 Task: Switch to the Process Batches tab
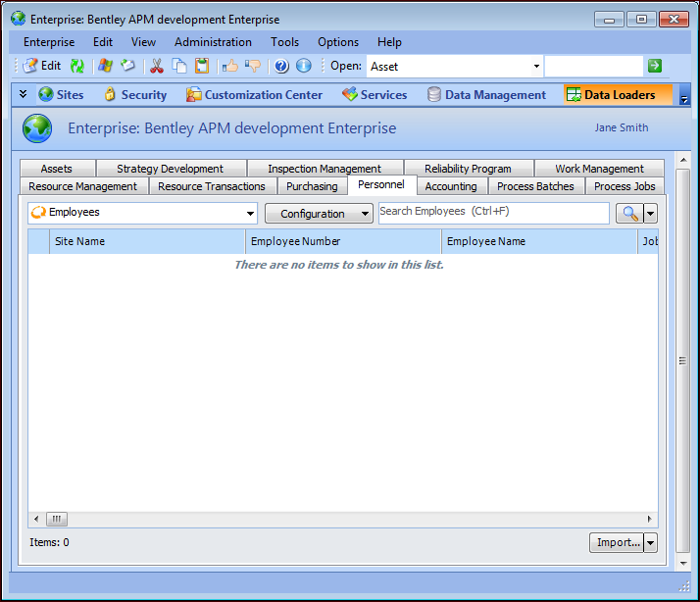(x=535, y=186)
